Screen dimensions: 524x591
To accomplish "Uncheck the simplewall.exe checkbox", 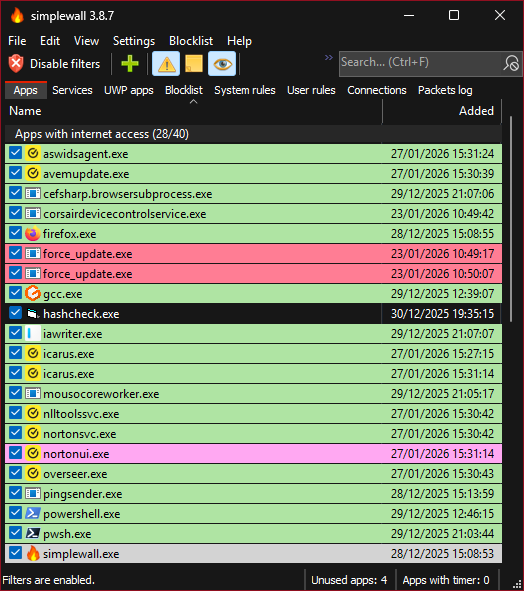I will [15, 553].
